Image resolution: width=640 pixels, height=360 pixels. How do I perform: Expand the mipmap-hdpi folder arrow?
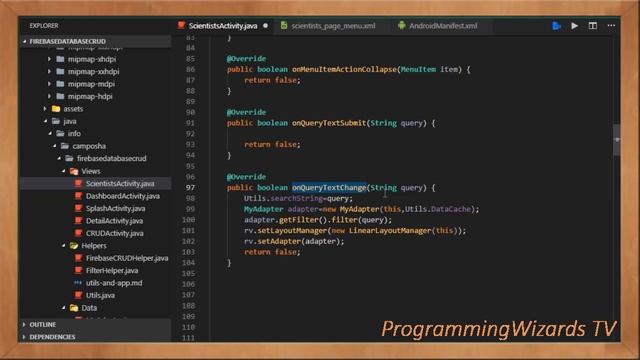(49, 96)
